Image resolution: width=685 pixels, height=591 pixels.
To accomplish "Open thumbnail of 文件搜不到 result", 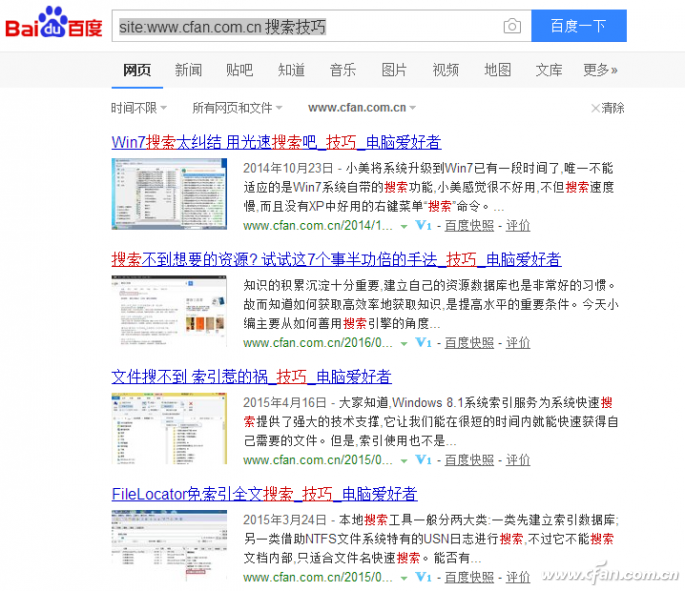I will 169,428.
